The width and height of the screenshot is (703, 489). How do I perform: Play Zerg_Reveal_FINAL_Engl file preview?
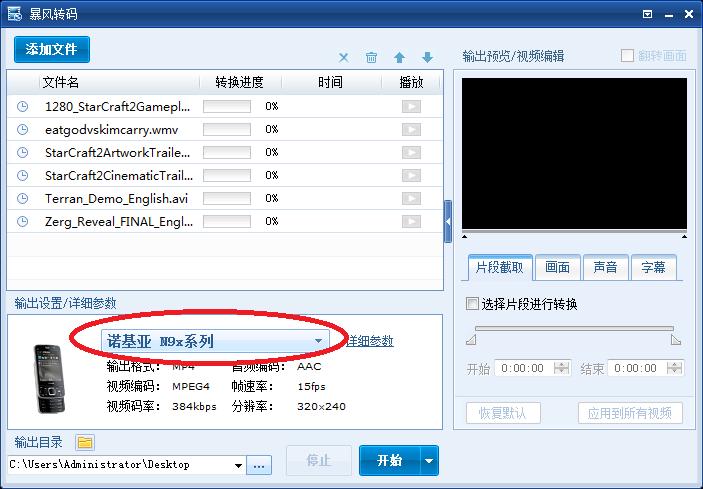coord(411,221)
